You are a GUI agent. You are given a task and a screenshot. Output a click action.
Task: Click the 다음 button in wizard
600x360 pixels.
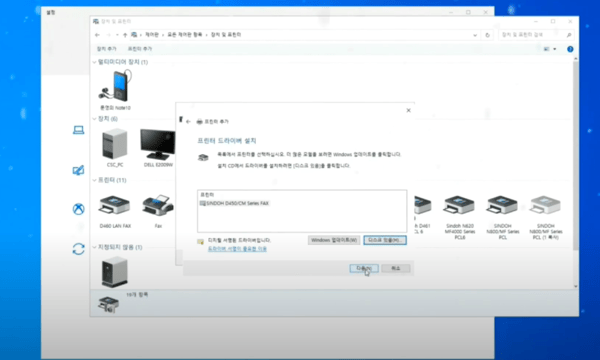pos(364,269)
